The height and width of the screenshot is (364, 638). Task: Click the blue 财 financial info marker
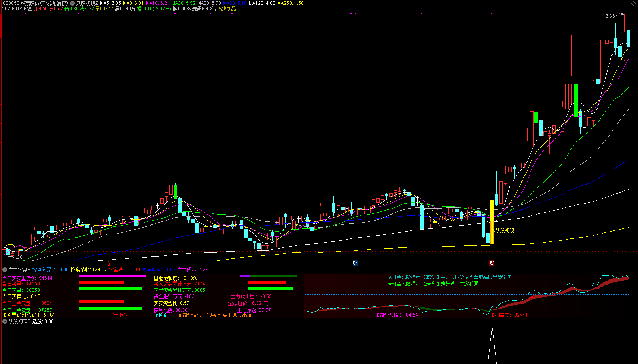click(x=355, y=263)
